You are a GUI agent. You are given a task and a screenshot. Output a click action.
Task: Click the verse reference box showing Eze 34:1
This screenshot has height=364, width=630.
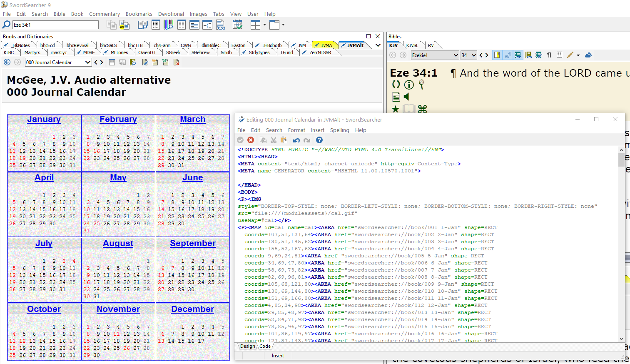tap(55, 25)
